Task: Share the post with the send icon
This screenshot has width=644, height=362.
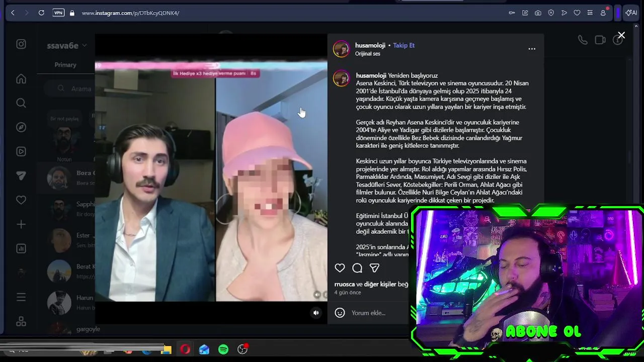Action: click(374, 268)
